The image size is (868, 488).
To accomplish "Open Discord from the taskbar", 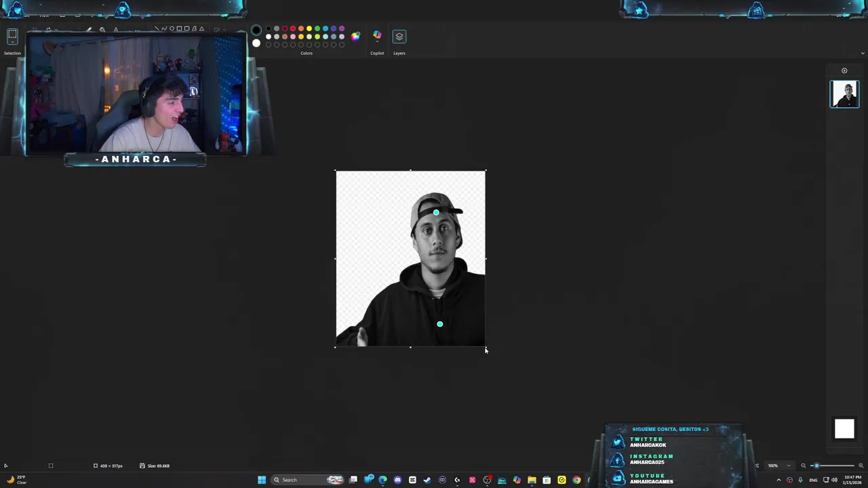I will 397,480.
